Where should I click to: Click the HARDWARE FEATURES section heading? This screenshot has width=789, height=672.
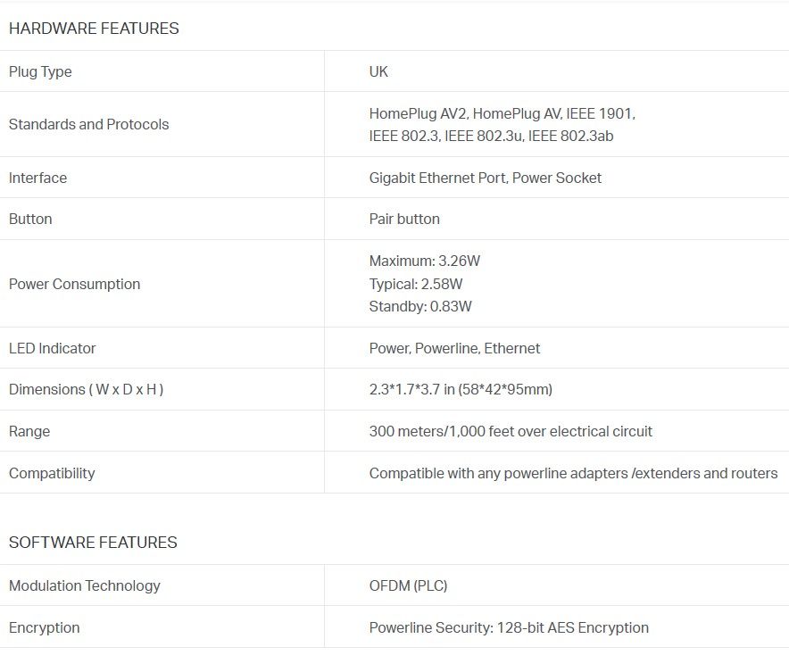(94, 29)
